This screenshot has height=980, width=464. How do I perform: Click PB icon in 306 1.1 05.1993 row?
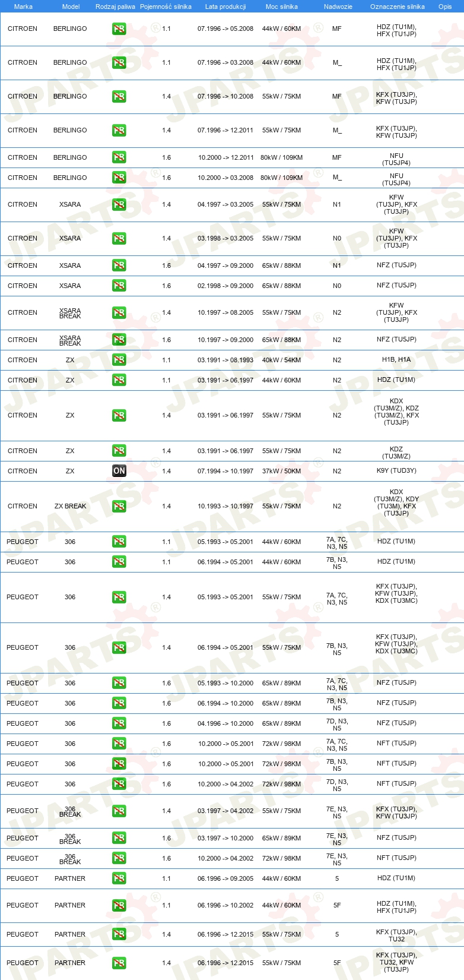click(119, 542)
